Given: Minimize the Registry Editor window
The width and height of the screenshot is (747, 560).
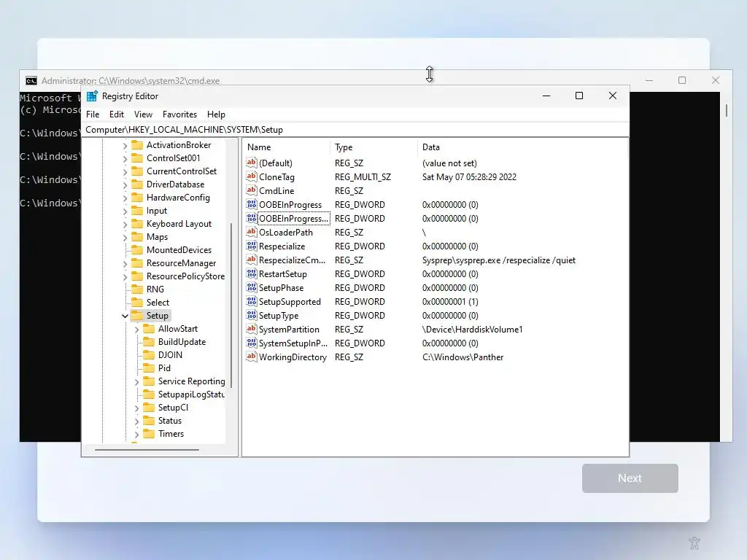Looking at the screenshot, I should click(546, 96).
